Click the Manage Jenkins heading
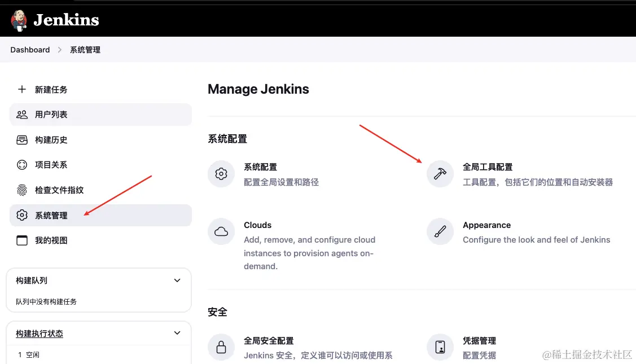The image size is (636, 364). [258, 89]
